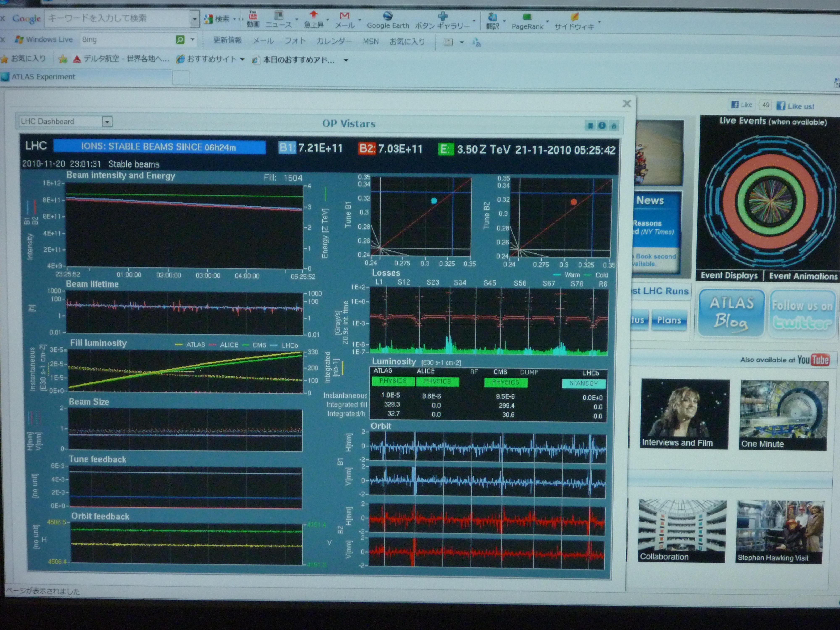Click the LHCb STANDBY status indicator

tap(583, 383)
